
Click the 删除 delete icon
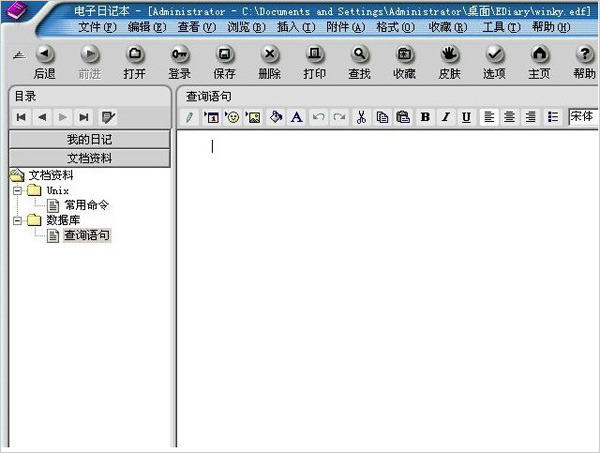click(x=270, y=55)
